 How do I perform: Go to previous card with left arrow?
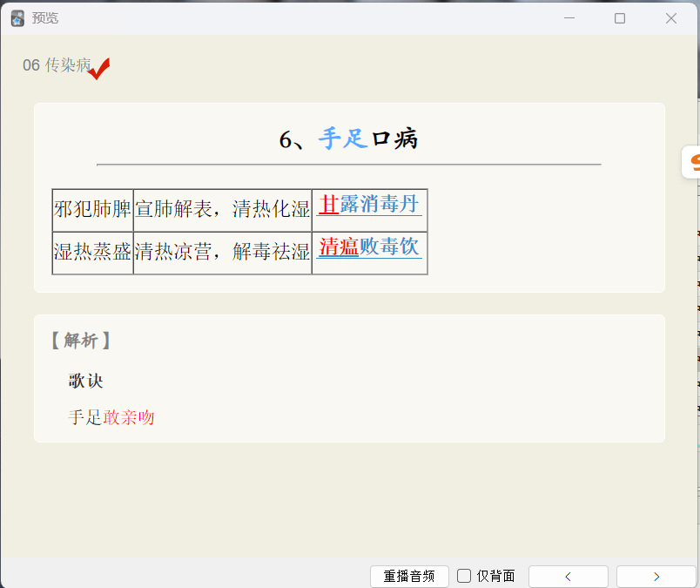tap(568, 577)
